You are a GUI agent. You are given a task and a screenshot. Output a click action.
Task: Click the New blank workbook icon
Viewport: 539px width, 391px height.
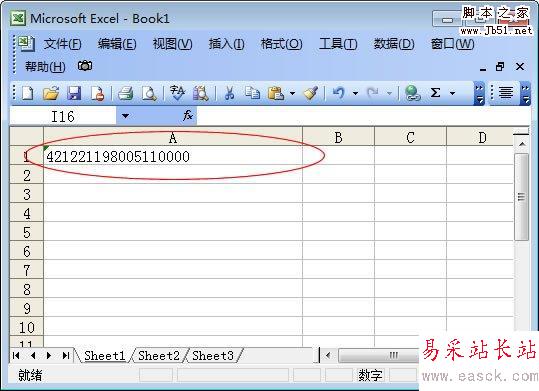click(28, 93)
